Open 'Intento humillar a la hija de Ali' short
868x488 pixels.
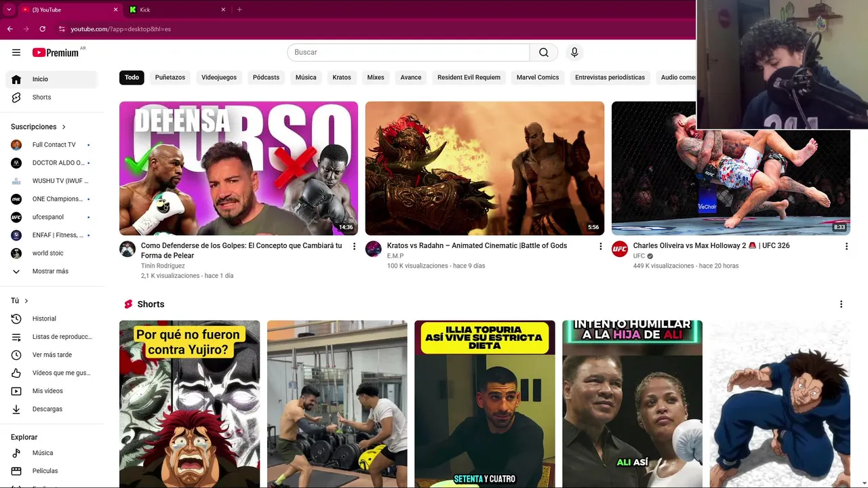click(632, 404)
